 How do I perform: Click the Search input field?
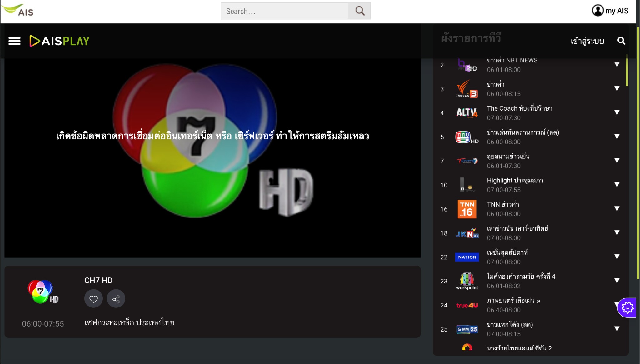click(x=284, y=11)
